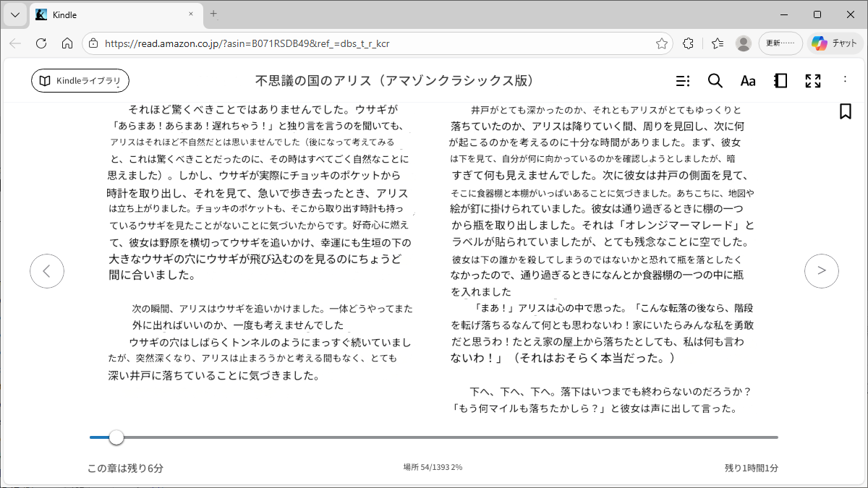The height and width of the screenshot is (488, 868).
Task: Open the reader's three-dot more options menu
Action: pos(845,80)
